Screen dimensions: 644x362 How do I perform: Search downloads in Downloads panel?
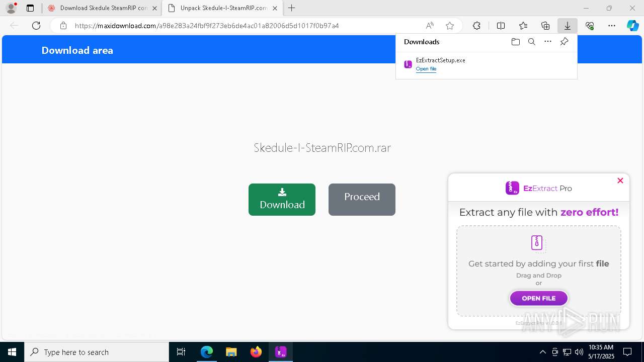(532, 42)
